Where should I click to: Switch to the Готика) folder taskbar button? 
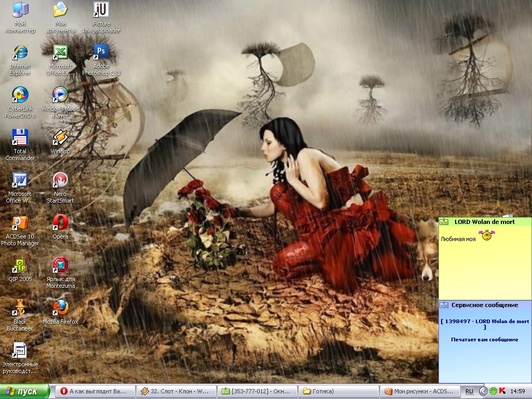pyautogui.click(x=339, y=391)
